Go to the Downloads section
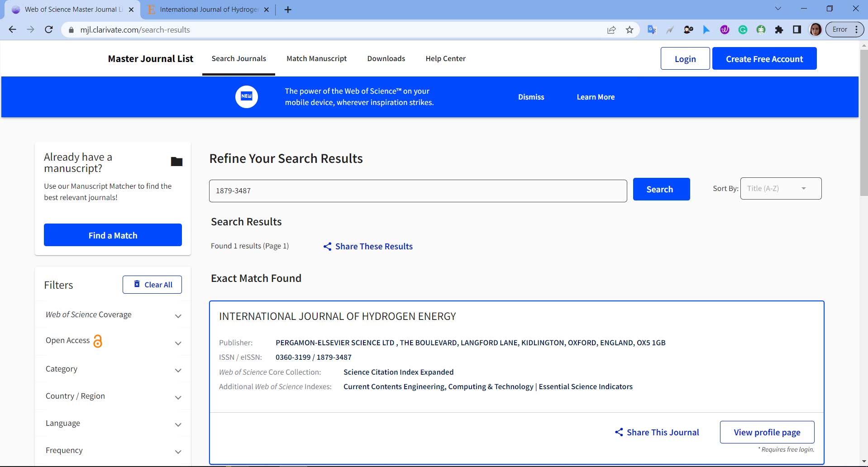Image resolution: width=868 pixels, height=467 pixels. tap(386, 58)
